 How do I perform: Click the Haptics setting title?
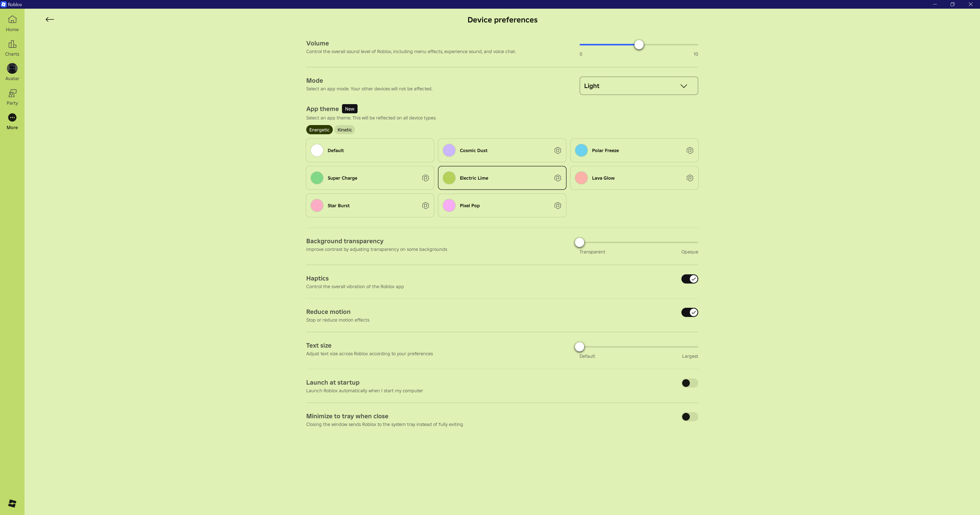(x=317, y=278)
